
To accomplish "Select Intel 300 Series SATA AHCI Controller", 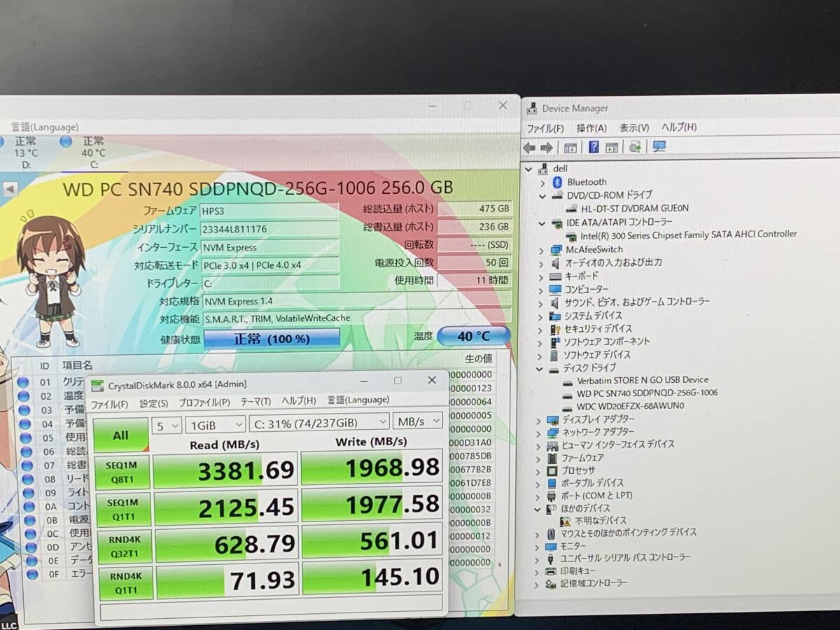I will pos(688,234).
